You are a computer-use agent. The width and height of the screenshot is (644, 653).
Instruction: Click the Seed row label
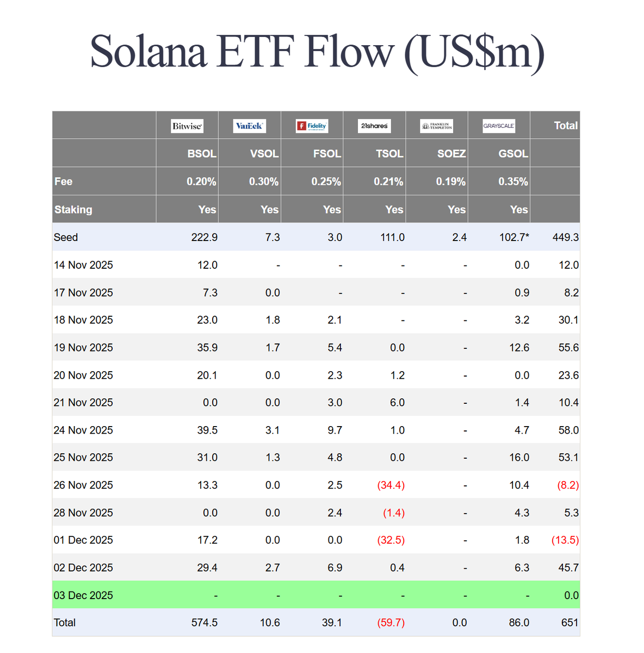(x=66, y=237)
